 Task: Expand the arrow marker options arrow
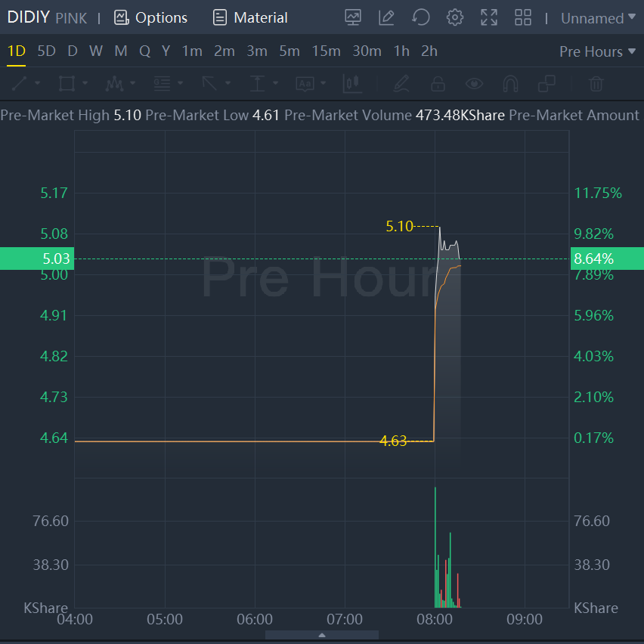pyautogui.click(x=228, y=83)
